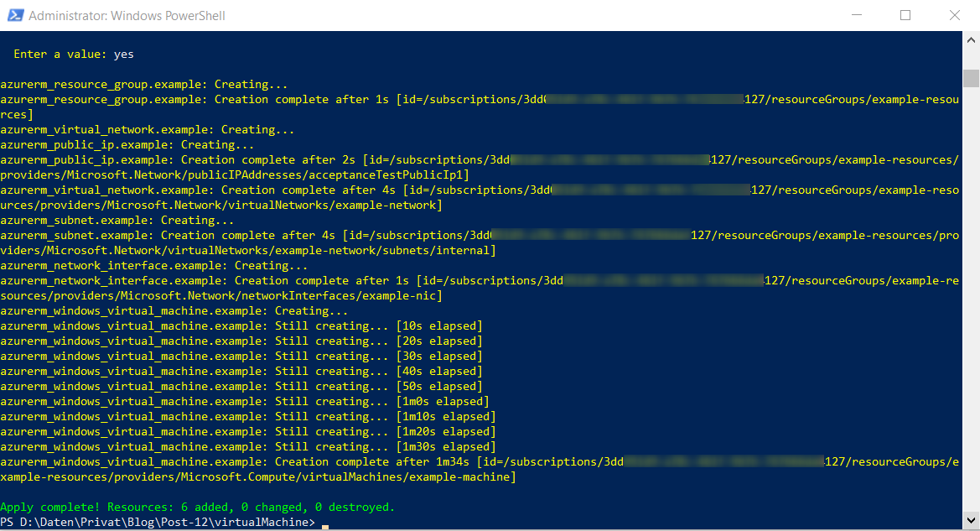Click the 'Administrator: Windows PowerShell' title text

point(127,16)
